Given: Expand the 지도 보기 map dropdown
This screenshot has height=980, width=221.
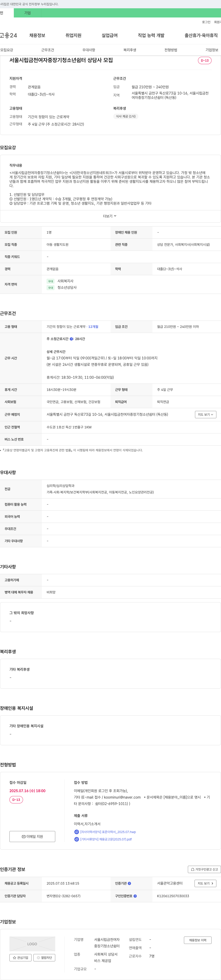Looking at the screenshot, I should [x=206, y=414].
